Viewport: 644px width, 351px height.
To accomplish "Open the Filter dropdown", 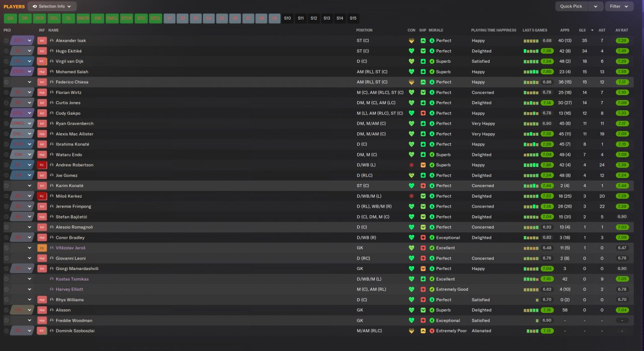I will (619, 7).
